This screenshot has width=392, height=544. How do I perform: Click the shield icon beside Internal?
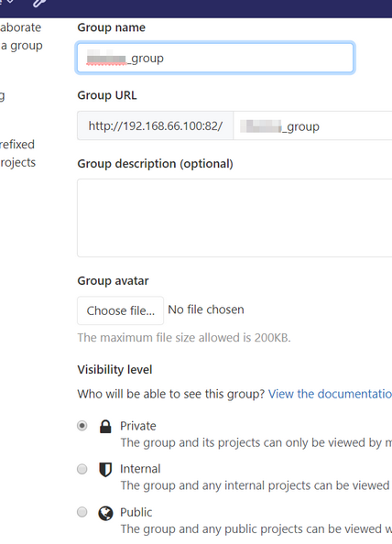[105, 470]
